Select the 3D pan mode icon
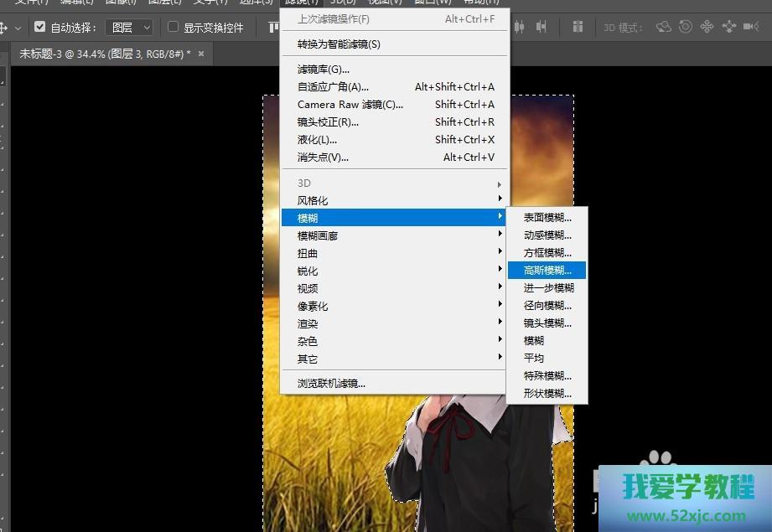This screenshot has width=772, height=532. pyautogui.click(x=707, y=27)
